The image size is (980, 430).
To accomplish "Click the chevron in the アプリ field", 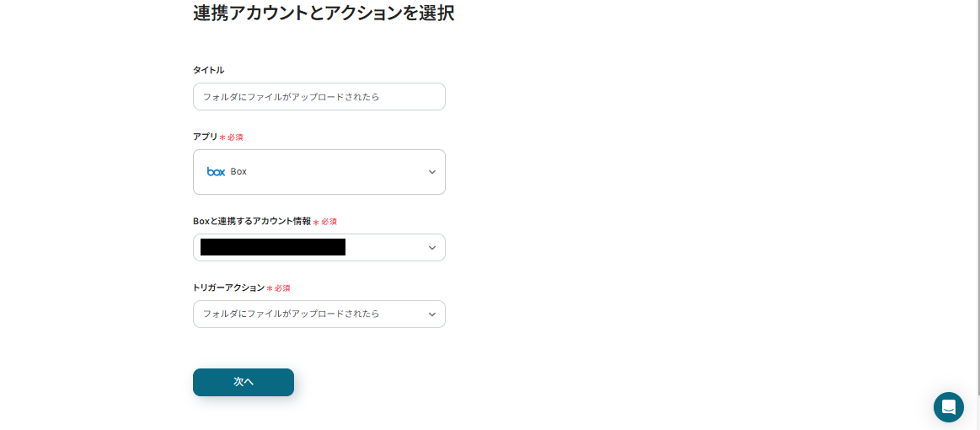I will click(x=432, y=172).
